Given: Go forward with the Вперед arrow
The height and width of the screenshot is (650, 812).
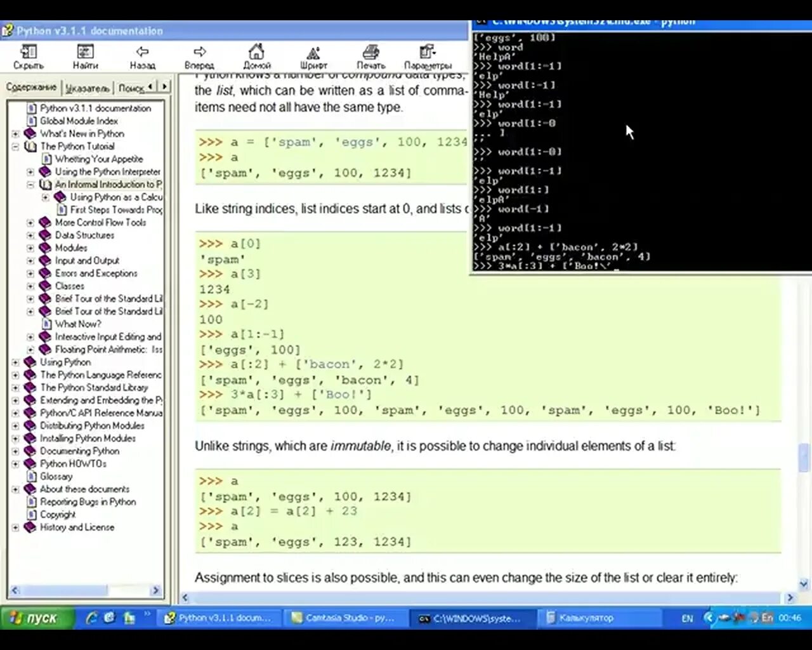Looking at the screenshot, I should (x=199, y=52).
